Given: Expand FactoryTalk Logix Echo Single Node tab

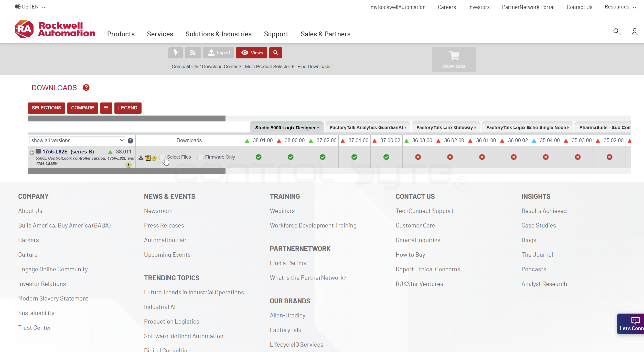Looking at the screenshot, I should coord(528,128).
